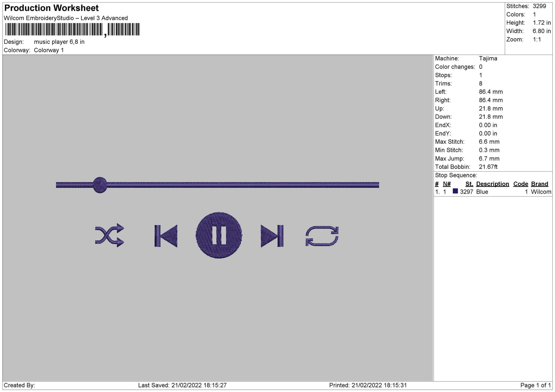The height and width of the screenshot is (392, 555).
Task: Click the slider knob on progress bar
Action: tap(100, 185)
